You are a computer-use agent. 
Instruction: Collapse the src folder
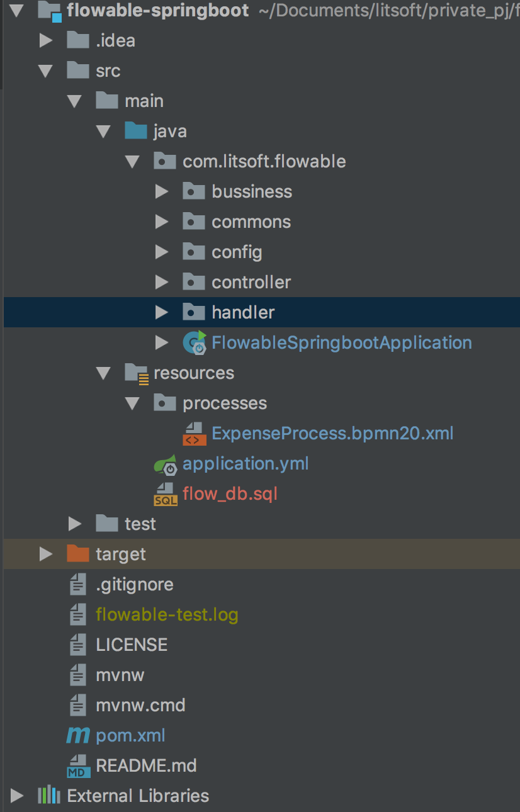coord(45,70)
